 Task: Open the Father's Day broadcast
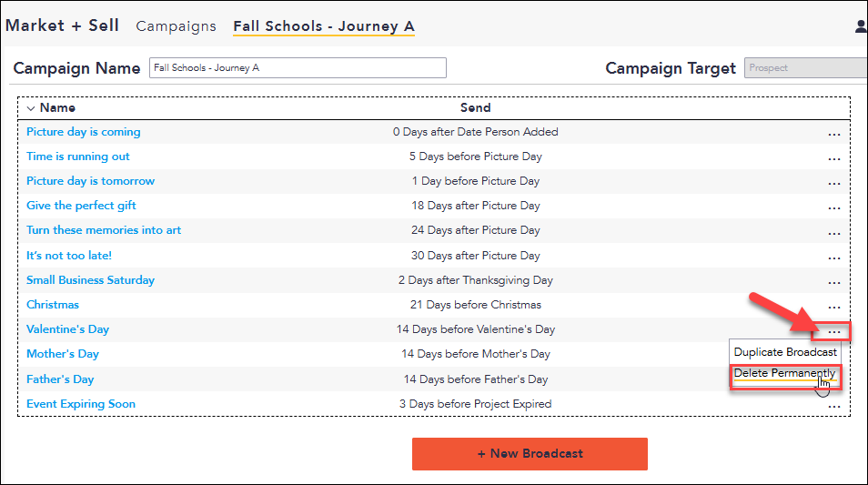pyautogui.click(x=60, y=379)
